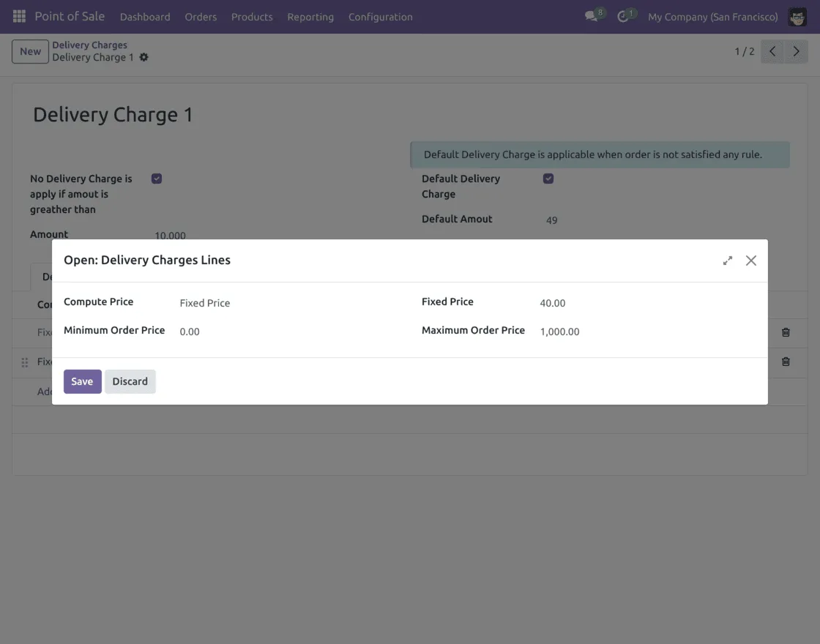Expand the dialog to full screen

727,260
